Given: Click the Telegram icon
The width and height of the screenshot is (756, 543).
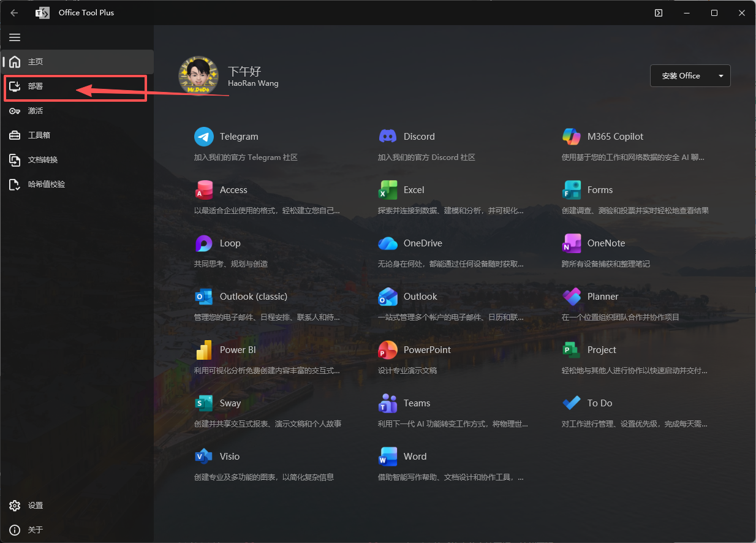Looking at the screenshot, I should click(x=204, y=137).
